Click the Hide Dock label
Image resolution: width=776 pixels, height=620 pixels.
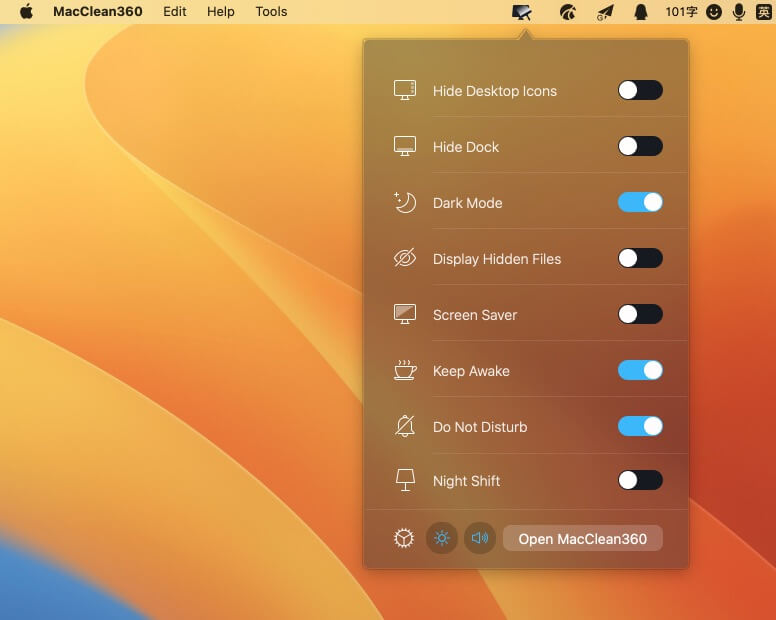[466, 147]
